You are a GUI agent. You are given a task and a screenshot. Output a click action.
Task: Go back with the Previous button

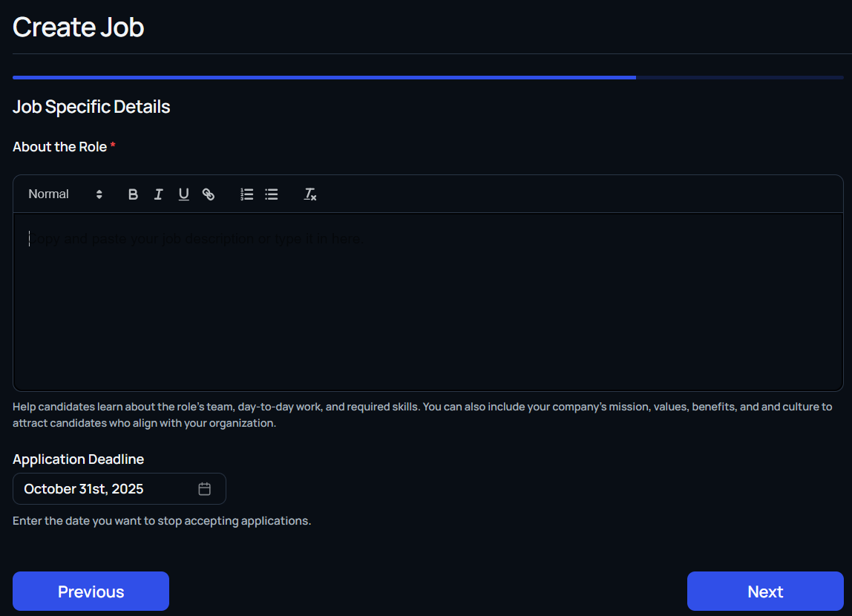click(91, 592)
